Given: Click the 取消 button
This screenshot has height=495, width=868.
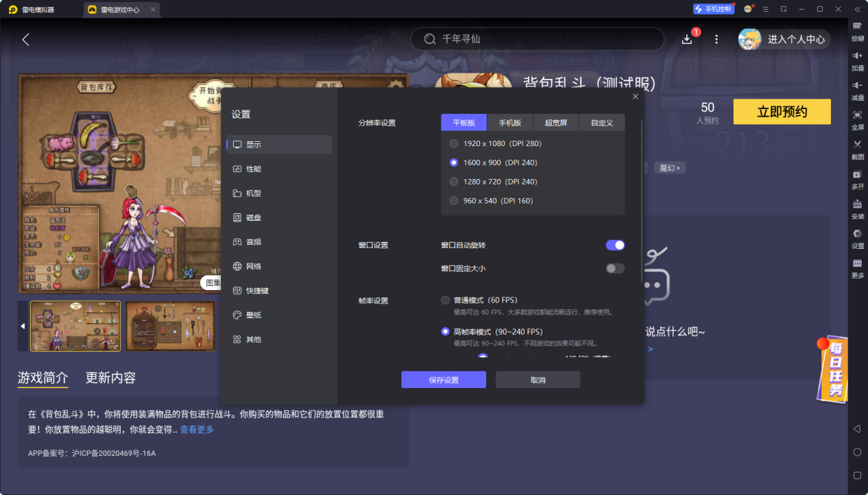Looking at the screenshot, I should 538,380.
